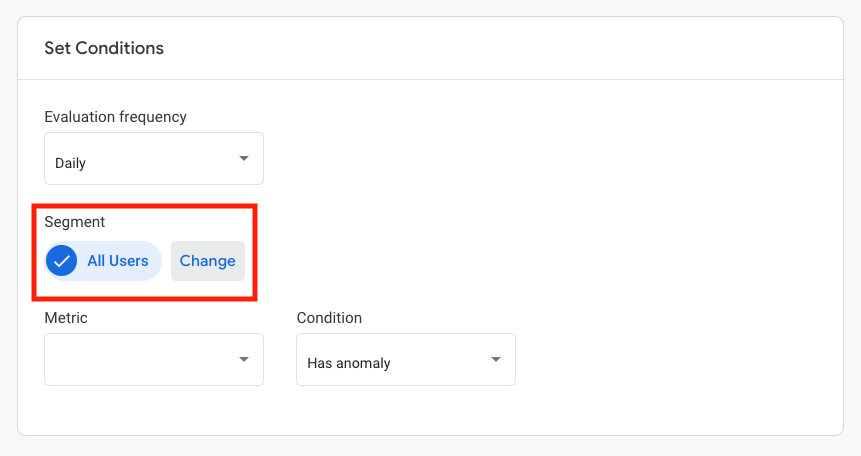The image size is (861, 456).
Task: Click the Condition dropdown arrow icon
Action: pyautogui.click(x=496, y=360)
